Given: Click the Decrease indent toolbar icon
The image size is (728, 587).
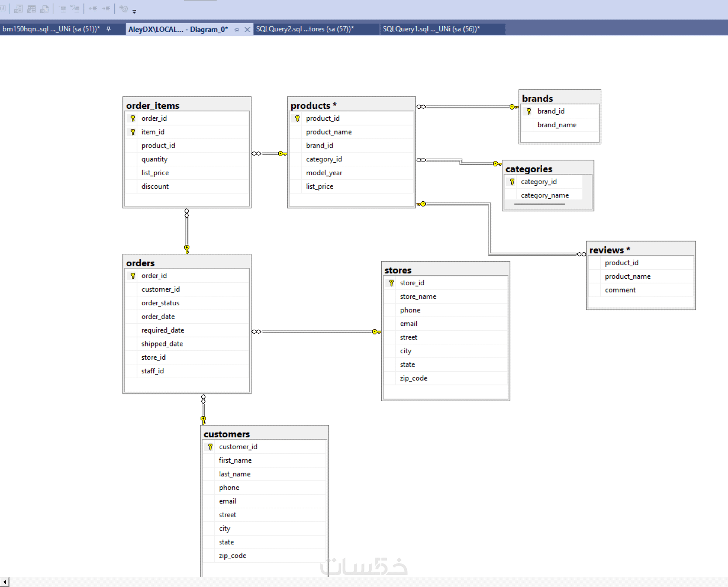Looking at the screenshot, I should coord(93,9).
